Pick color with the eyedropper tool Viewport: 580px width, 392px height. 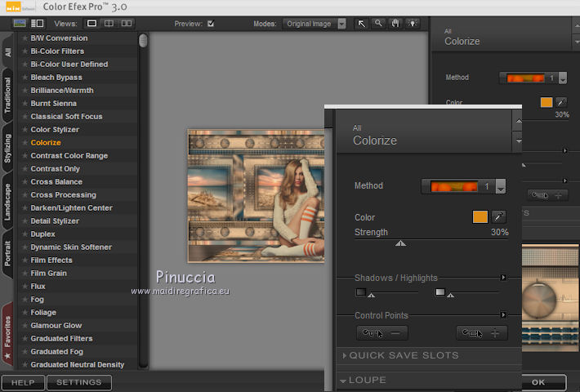tap(497, 217)
